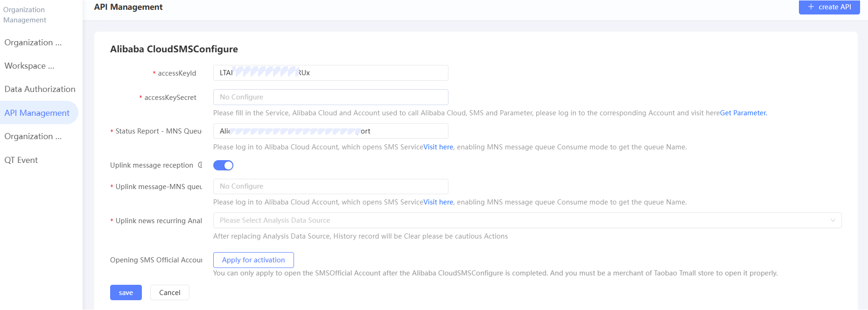The height and width of the screenshot is (310, 868).
Task: Open the Organization item above Workspace
Action: pos(33,42)
